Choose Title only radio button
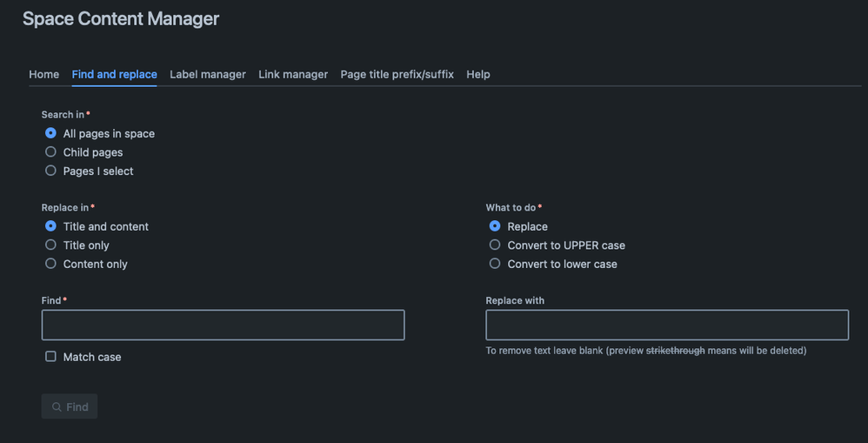This screenshot has width=868, height=443. click(x=50, y=245)
